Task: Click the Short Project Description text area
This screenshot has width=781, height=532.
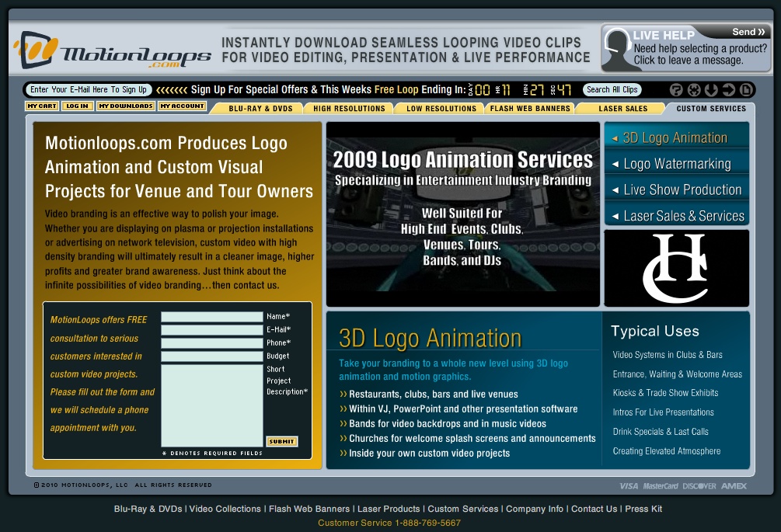Action: pos(211,405)
